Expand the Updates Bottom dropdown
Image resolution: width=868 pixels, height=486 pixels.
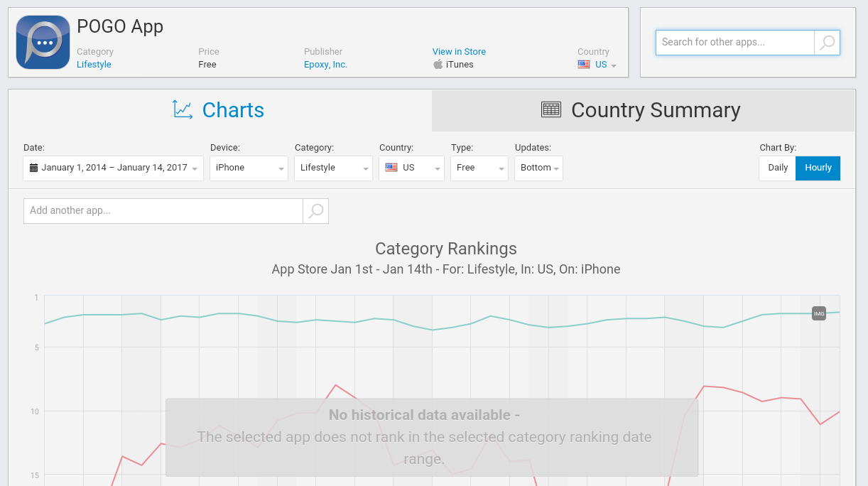coord(538,168)
